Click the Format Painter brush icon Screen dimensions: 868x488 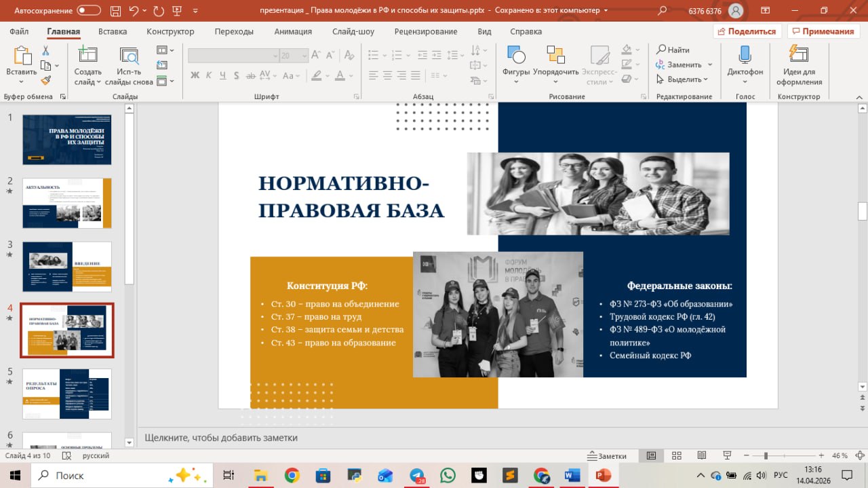tap(45, 80)
